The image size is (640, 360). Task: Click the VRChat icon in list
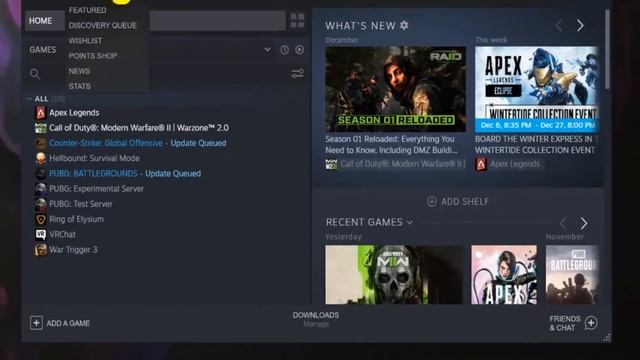[40, 234]
